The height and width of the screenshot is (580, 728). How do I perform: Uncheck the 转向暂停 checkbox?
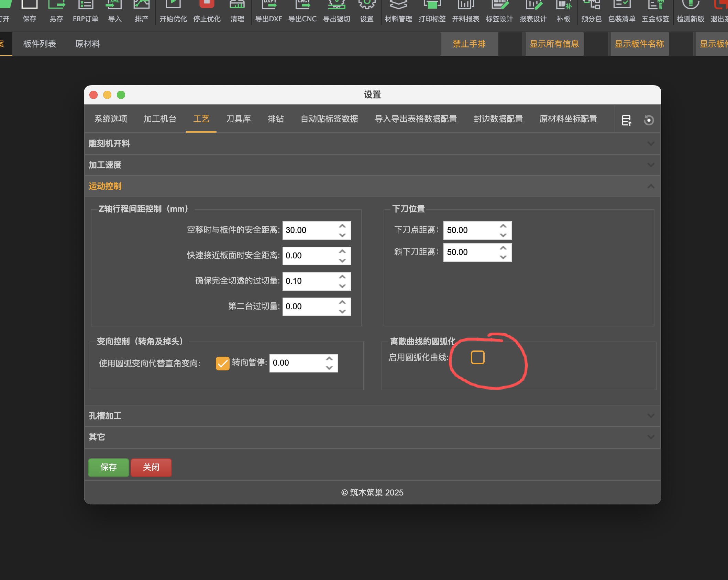click(222, 363)
